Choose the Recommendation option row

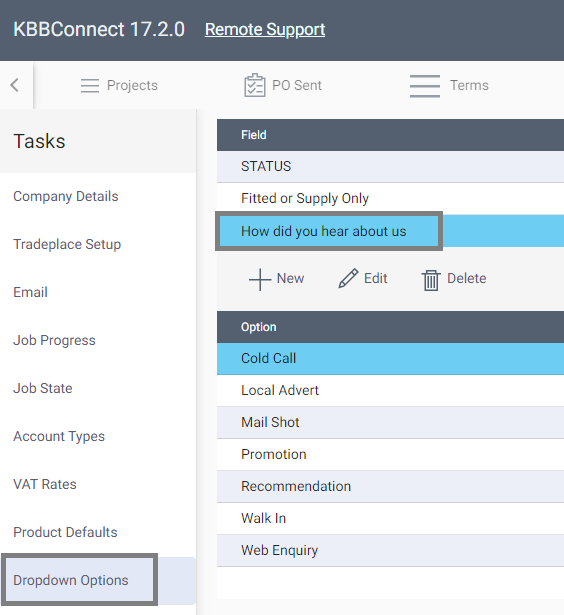point(390,487)
